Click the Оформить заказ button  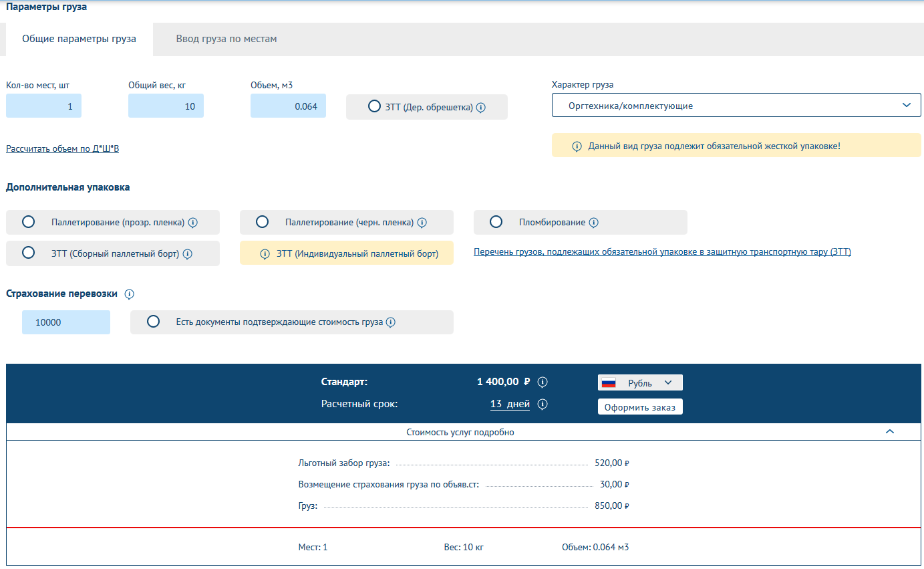pos(639,407)
